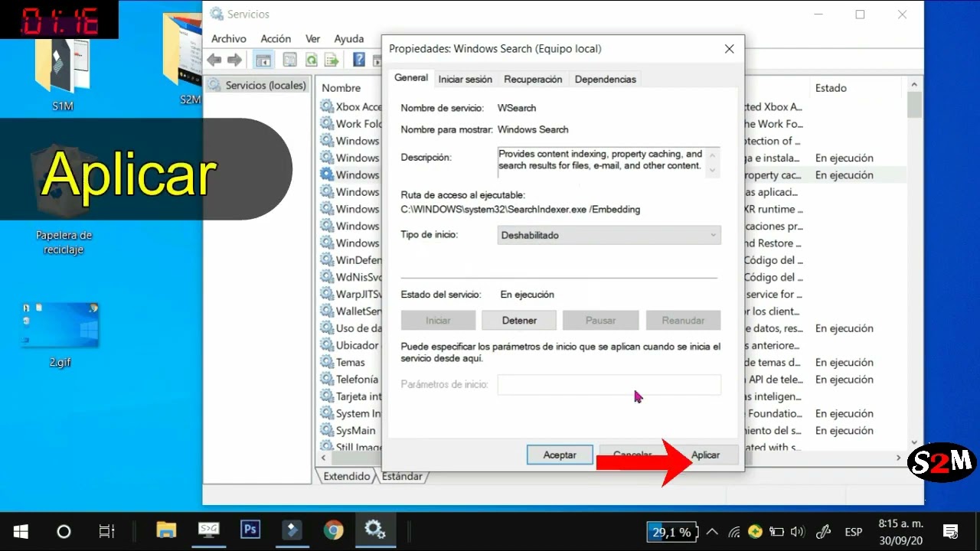The image size is (980, 551).
Task: Sort by the Estado column header
Action: click(831, 88)
